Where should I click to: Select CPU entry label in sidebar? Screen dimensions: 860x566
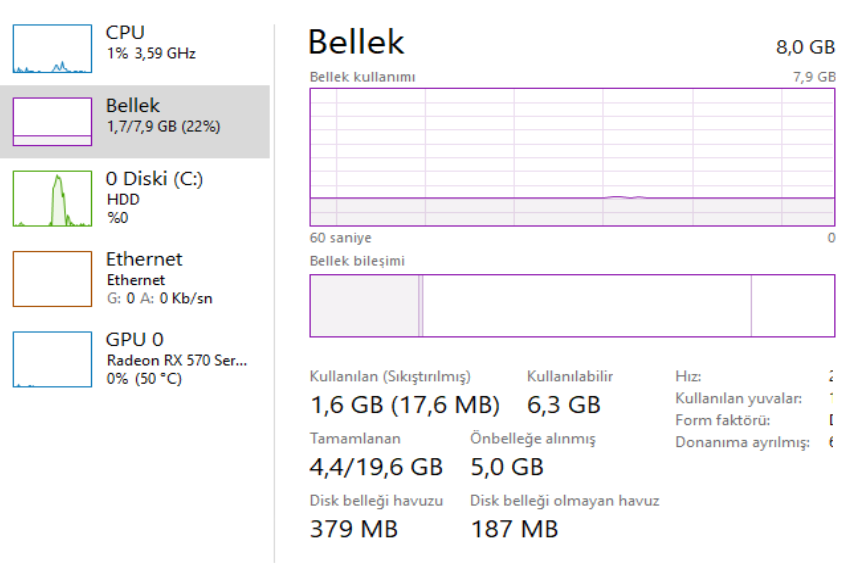point(126,33)
